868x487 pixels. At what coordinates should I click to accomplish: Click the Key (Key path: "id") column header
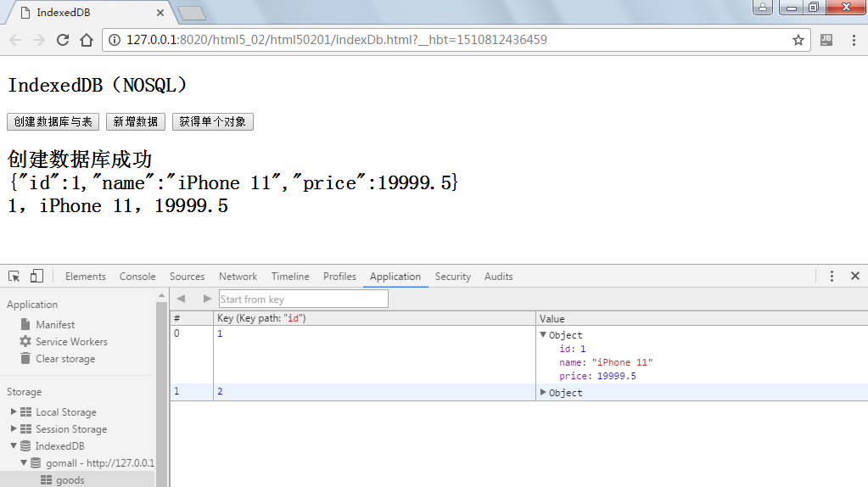(375, 318)
